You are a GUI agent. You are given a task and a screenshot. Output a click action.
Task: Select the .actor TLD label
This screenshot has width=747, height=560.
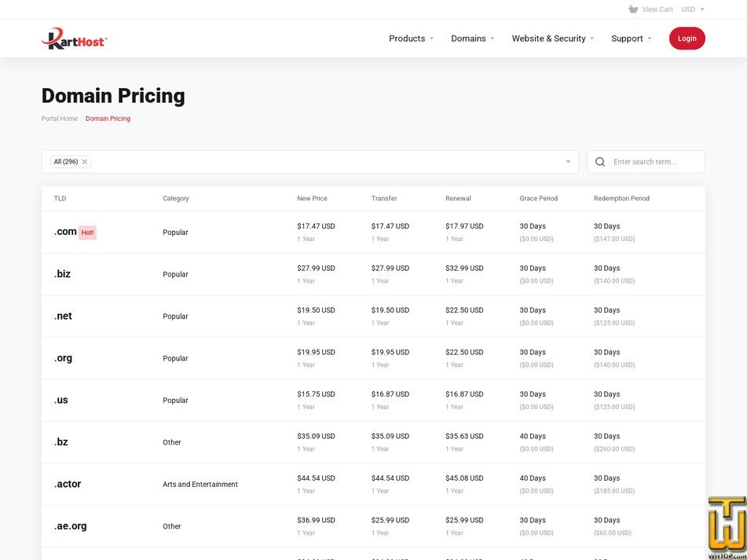[x=68, y=484]
